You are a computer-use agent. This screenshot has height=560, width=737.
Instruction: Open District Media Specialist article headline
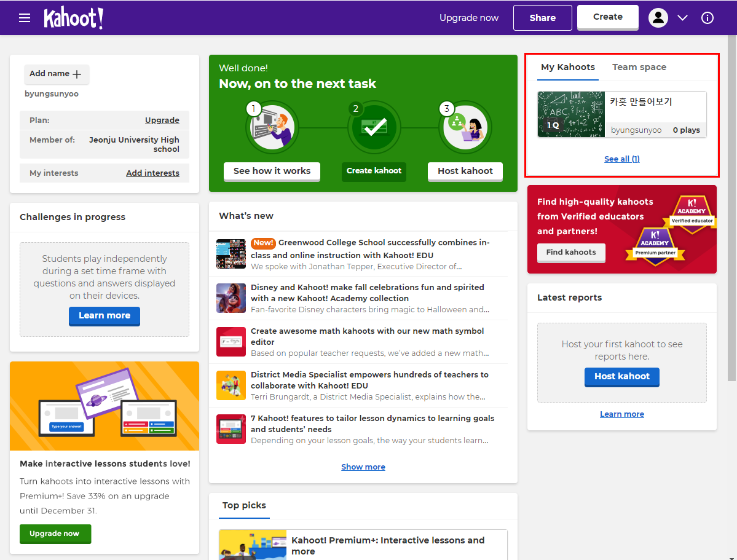[x=370, y=380]
